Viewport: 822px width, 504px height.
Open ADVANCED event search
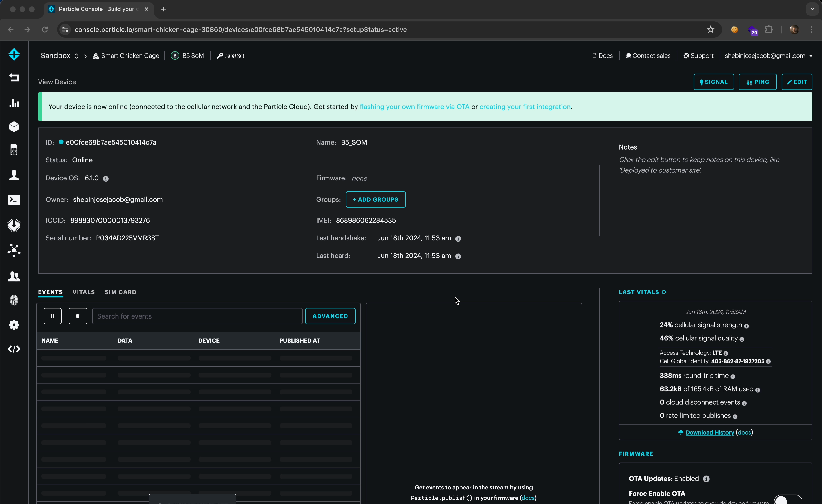[x=330, y=316]
